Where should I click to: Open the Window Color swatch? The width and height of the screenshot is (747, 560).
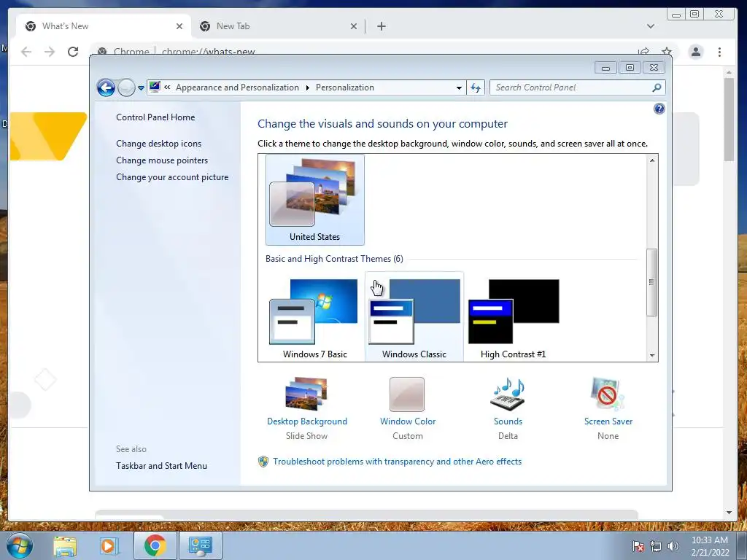[407, 394]
